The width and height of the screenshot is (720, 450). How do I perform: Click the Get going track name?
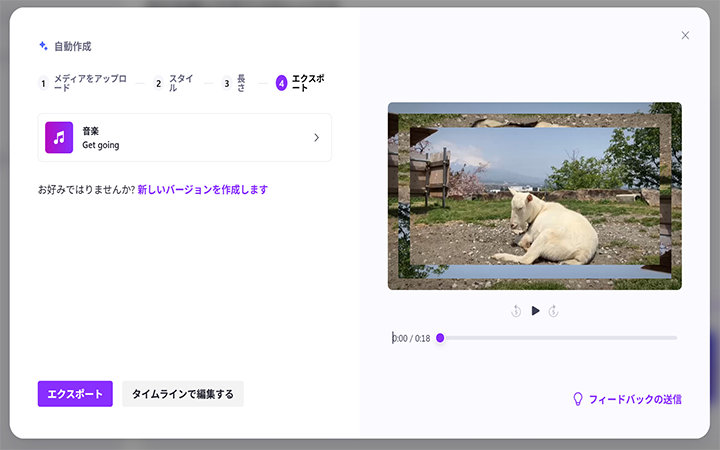pyautogui.click(x=101, y=145)
